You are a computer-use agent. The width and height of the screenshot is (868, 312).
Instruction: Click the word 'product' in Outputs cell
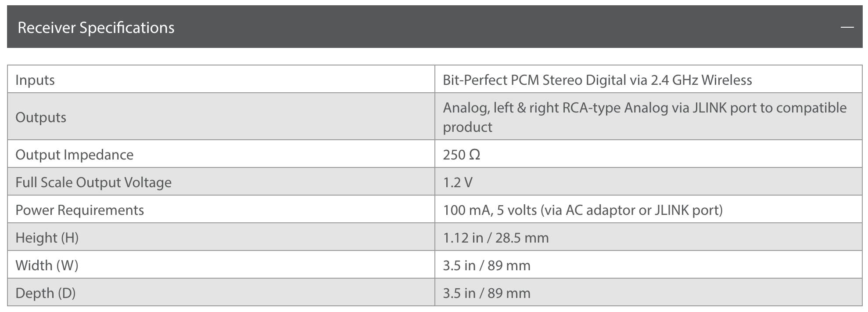coord(467,127)
